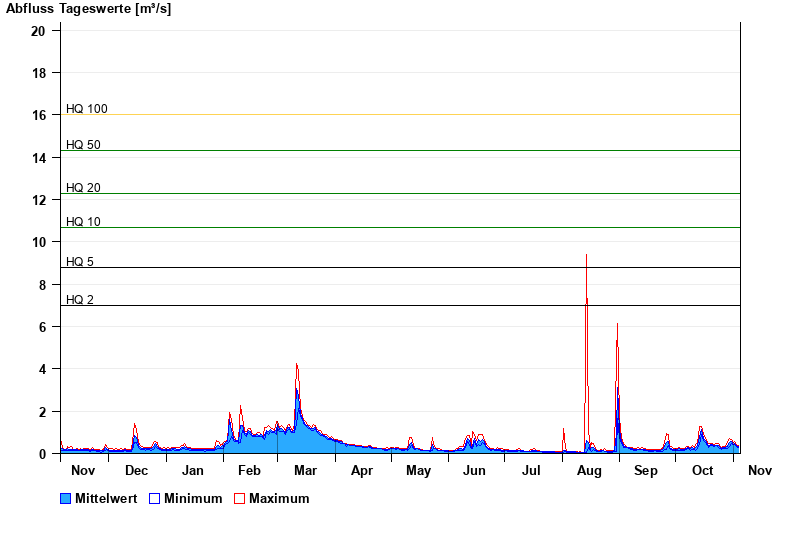Image resolution: width=800 pixels, height=550 pixels.
Task: Click the HQ 50 threshold label
Action: [83, 145]
